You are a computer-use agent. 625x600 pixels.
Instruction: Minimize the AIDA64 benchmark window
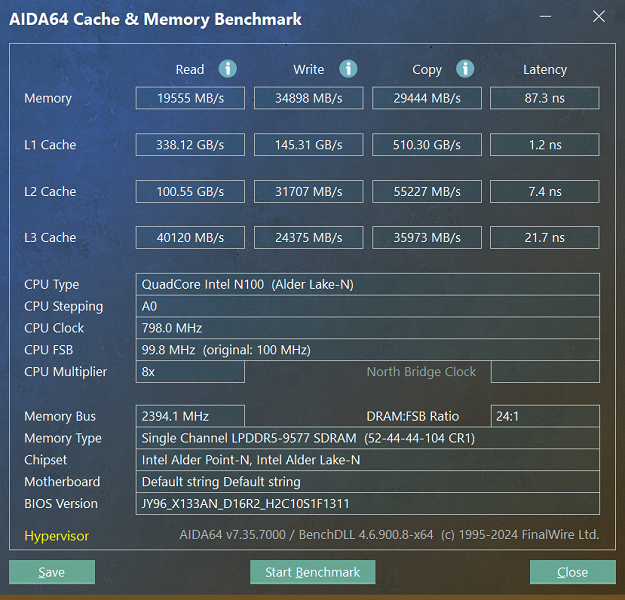(x=545, y=17)
